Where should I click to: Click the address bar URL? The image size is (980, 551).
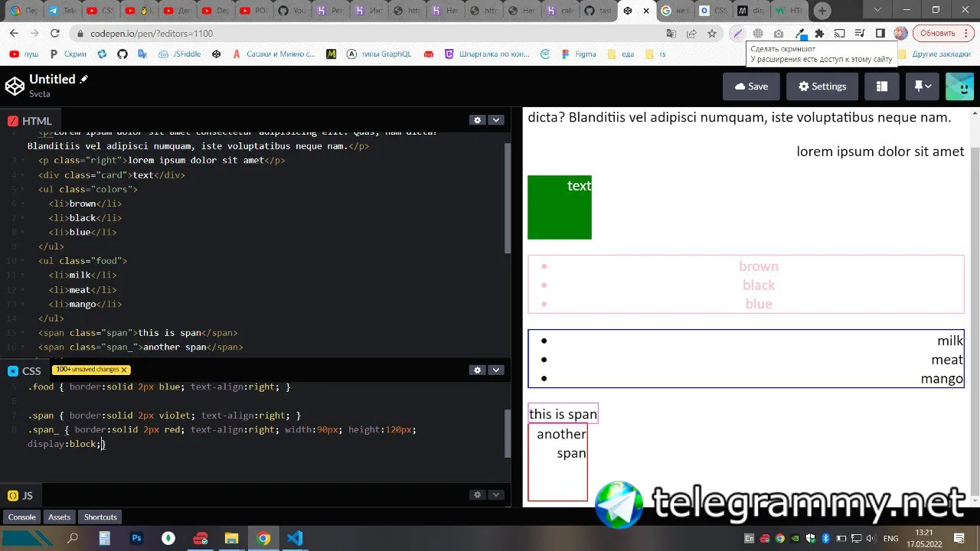[x=152, y=34]
